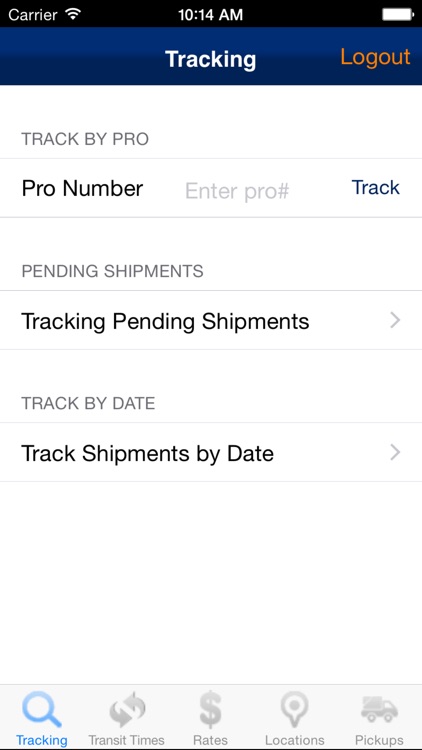Expand Track Shipments by Date chevron
Screen dimensions: 422x750
[x=395, y=452]
